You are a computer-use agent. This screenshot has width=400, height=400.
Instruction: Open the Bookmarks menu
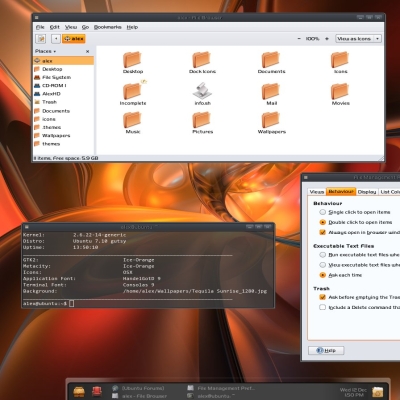point(107,27)
